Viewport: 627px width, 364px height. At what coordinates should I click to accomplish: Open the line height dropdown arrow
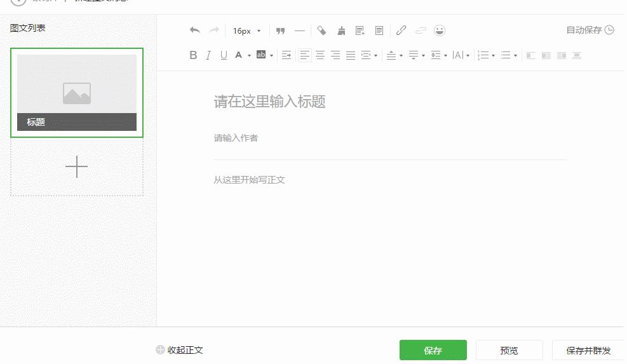pyautogui.click(x=445, y=56)
